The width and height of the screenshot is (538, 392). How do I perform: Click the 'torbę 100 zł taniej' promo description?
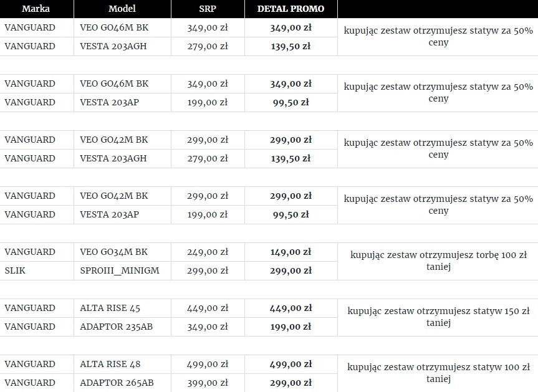(438, 261)
